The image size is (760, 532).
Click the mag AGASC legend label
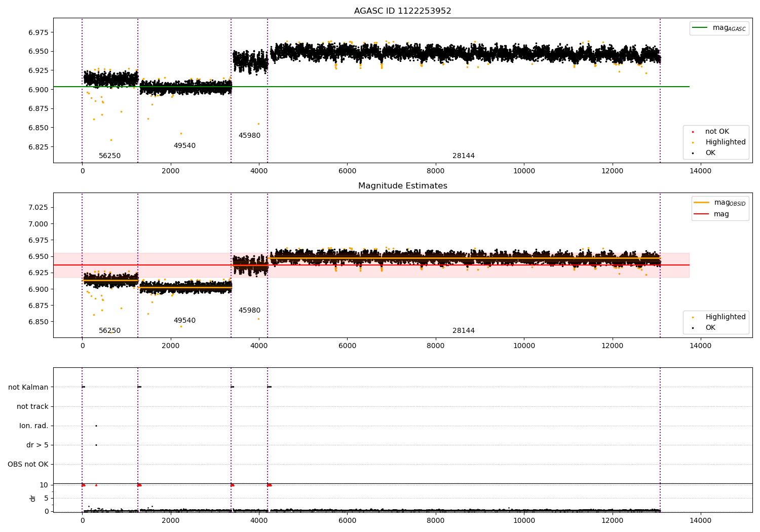pos(729,28)
